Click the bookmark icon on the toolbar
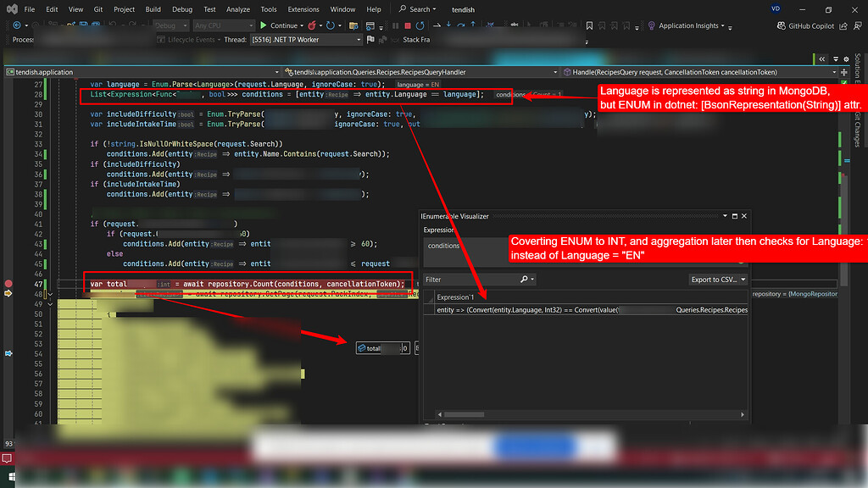 click(x=589, y=25)
